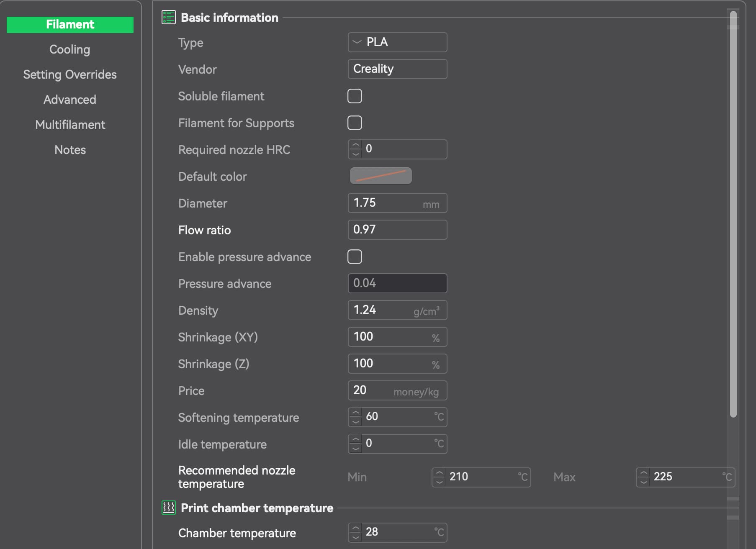Switch to the Cooling tab
756x549 pixels.
[70, 49]
